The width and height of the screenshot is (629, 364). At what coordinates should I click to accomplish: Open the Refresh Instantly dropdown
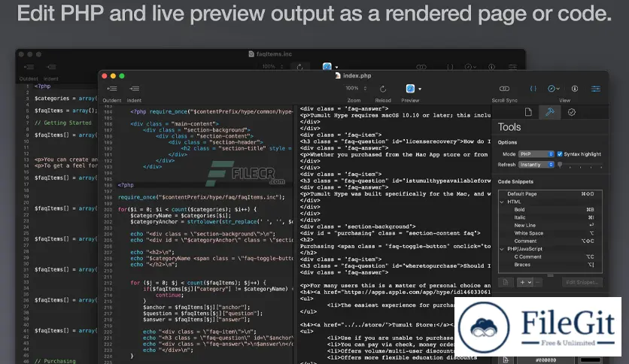click(536, 165)
